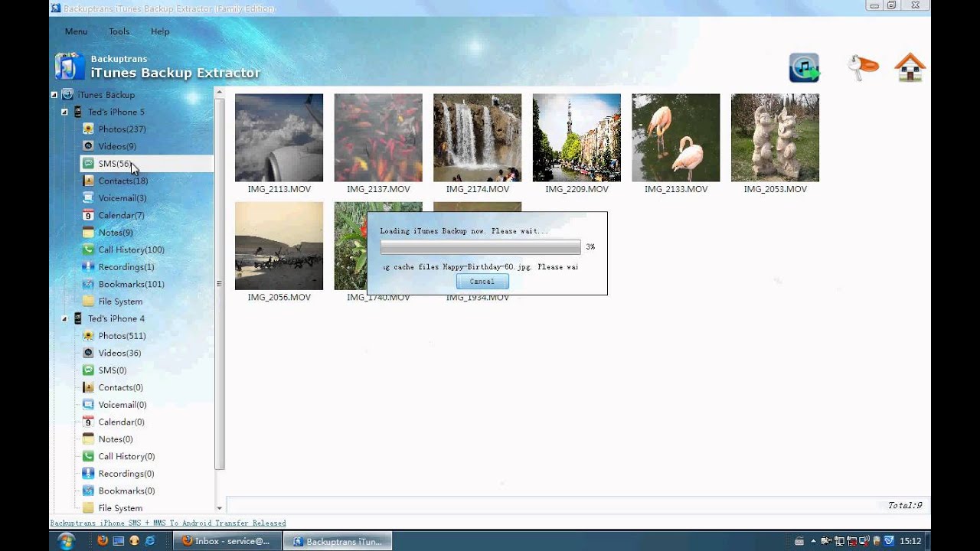Select the IMG_2053.MOV statue thumbnail
Image resolution: width=980 pixels, height=551 pixels.
[775, 138]
